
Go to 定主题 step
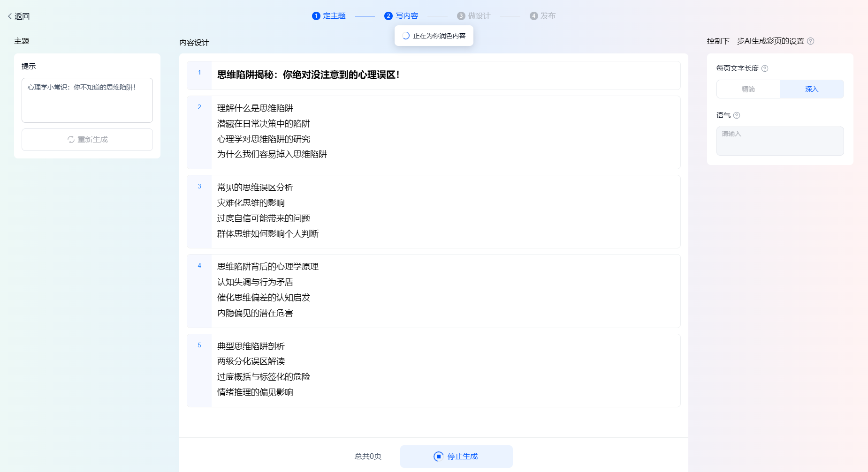334,16
